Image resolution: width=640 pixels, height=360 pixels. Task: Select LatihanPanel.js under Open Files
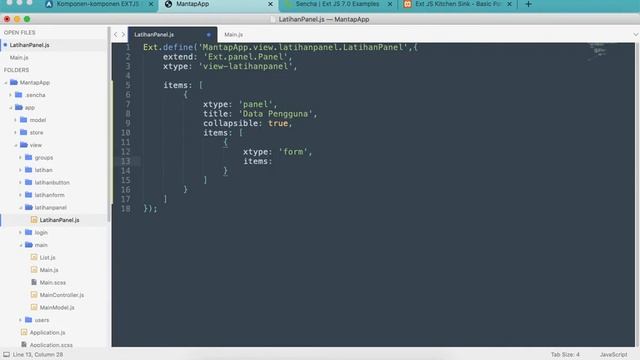pyautogui.click(x=29, y=45)
